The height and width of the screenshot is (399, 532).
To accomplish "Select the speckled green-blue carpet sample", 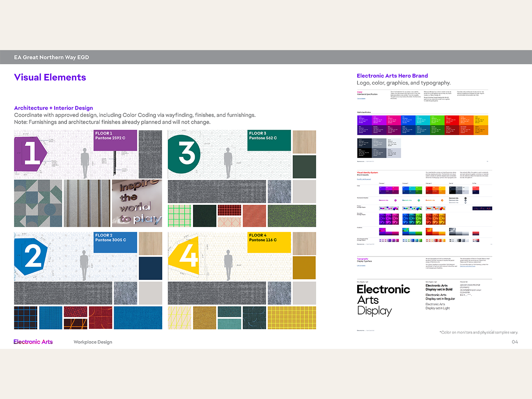I will click(x=292, y=216).
